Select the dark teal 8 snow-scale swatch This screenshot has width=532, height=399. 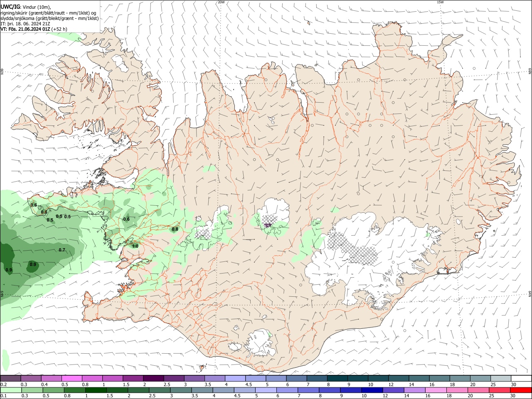(x=337, y=378)
